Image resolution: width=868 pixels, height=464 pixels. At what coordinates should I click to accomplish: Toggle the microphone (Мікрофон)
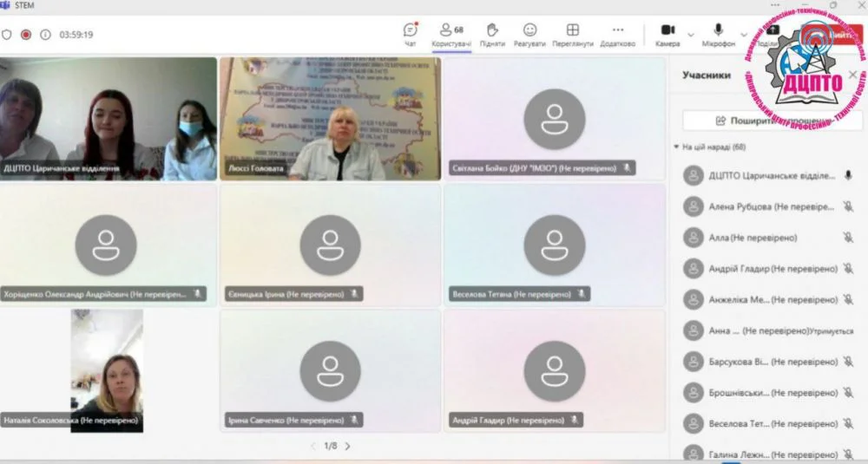[719, 35]
